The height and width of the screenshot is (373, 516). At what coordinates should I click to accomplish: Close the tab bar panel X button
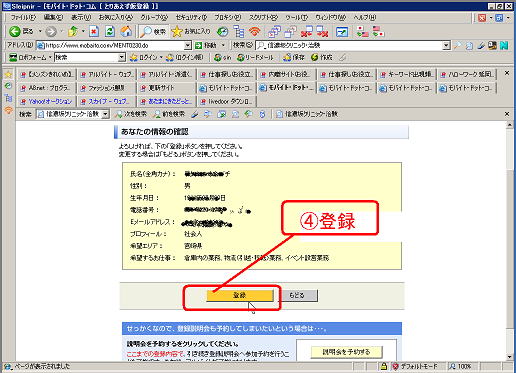tap(507, 73)
